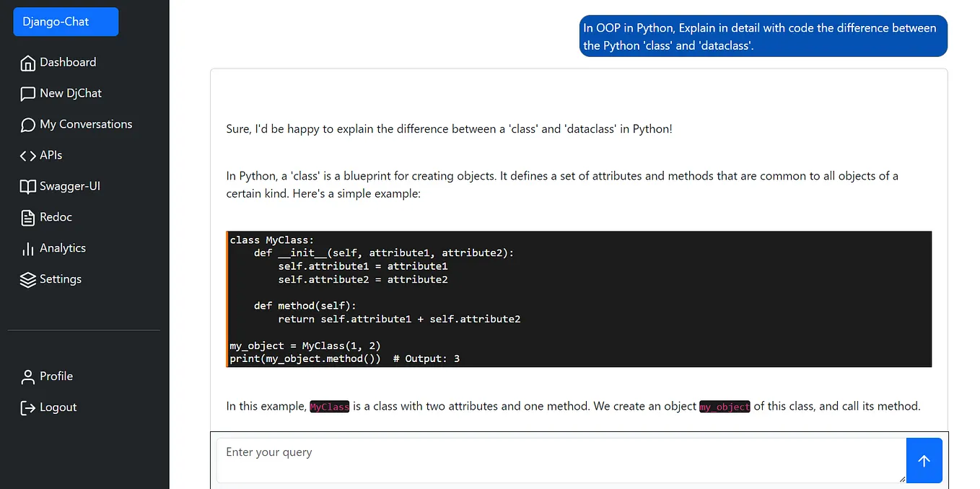The height and width of the screenshot is (489, 980).
Task: Open Profile via person icon
Action: tap(27, 376)
